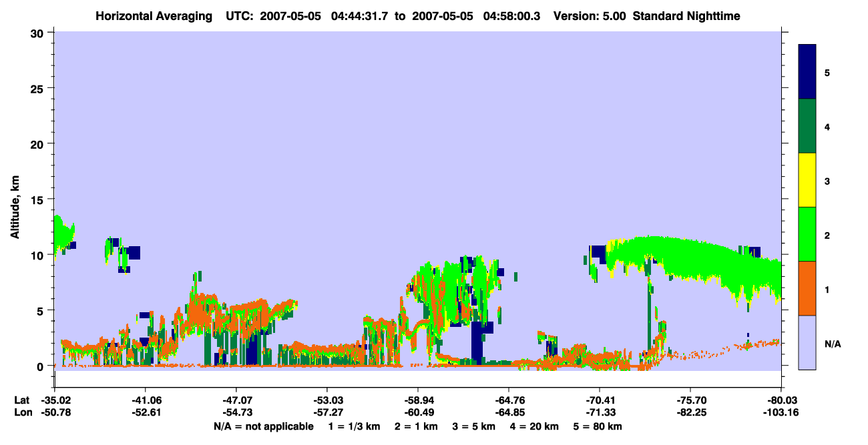The width and height of the screenshot is (868, 445).
Task: Click longitude value -64.85
Action: [x=509, y=413]
